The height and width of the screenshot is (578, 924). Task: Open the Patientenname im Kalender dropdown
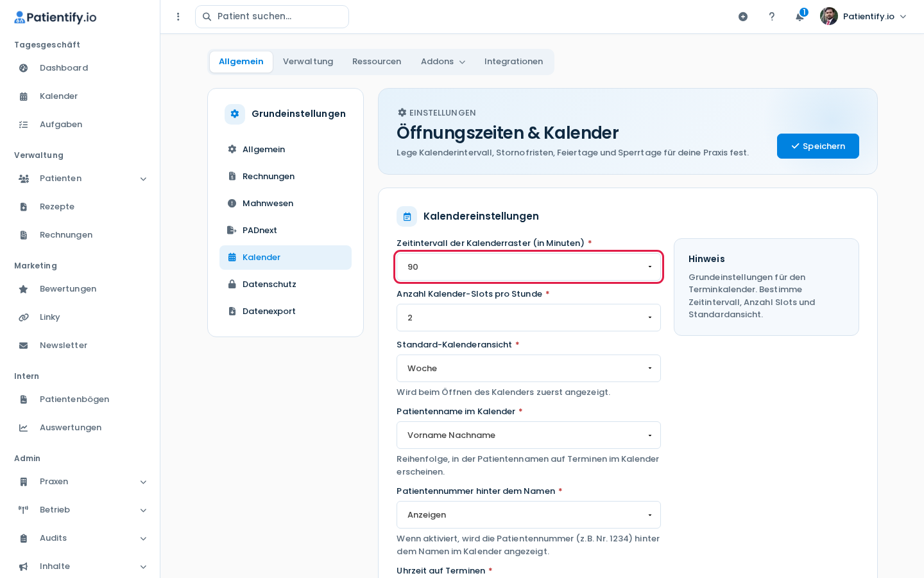click(x=529, y=435)
